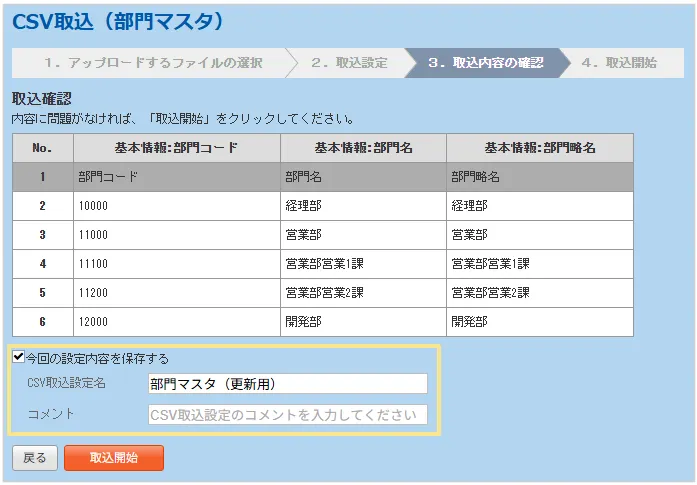Select step 4 取込開始 in wizard
The height and width of the screenshot is (485, 697).
click(x=618, y=63)
